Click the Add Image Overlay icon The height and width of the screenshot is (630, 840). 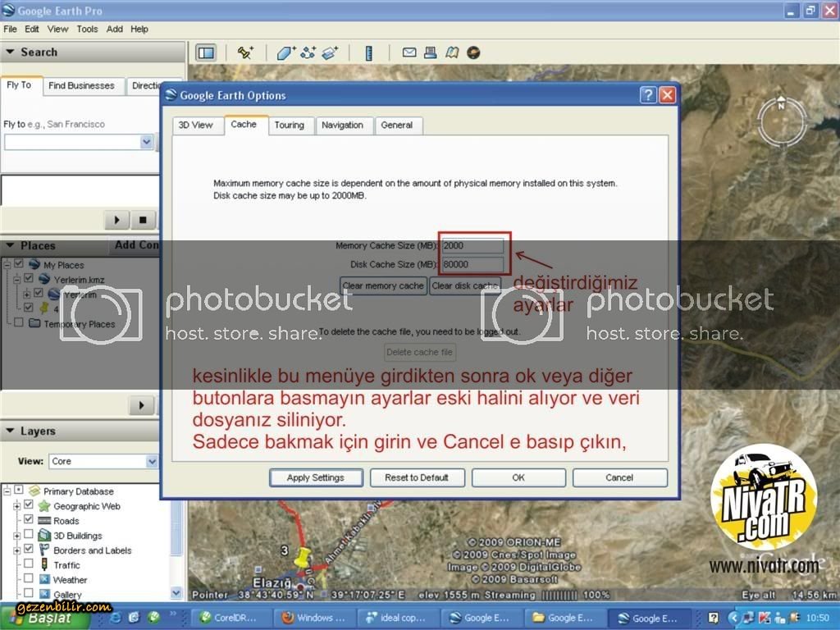(x=330, y=52)
